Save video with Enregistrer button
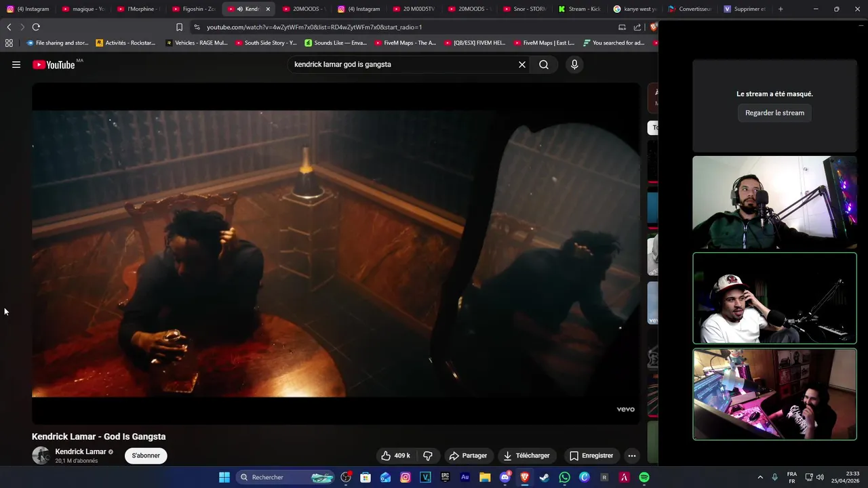 (591, 455)
